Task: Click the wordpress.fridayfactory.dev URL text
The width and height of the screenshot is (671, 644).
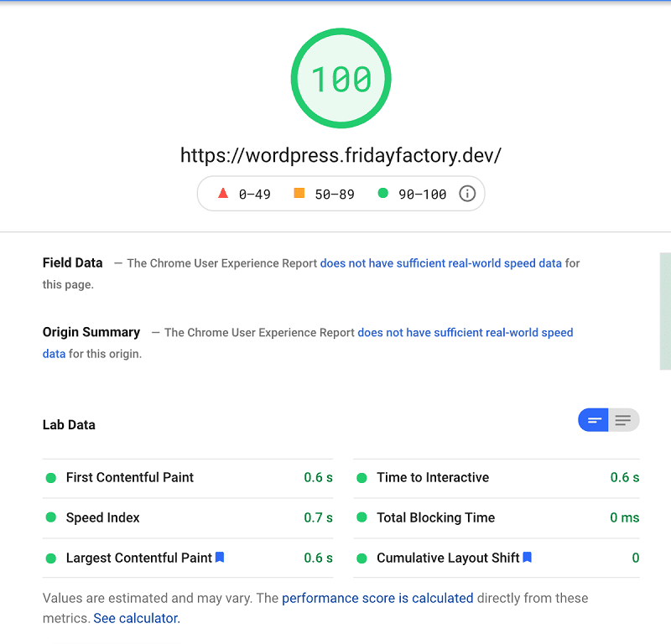Action: (x=341, y=155)
